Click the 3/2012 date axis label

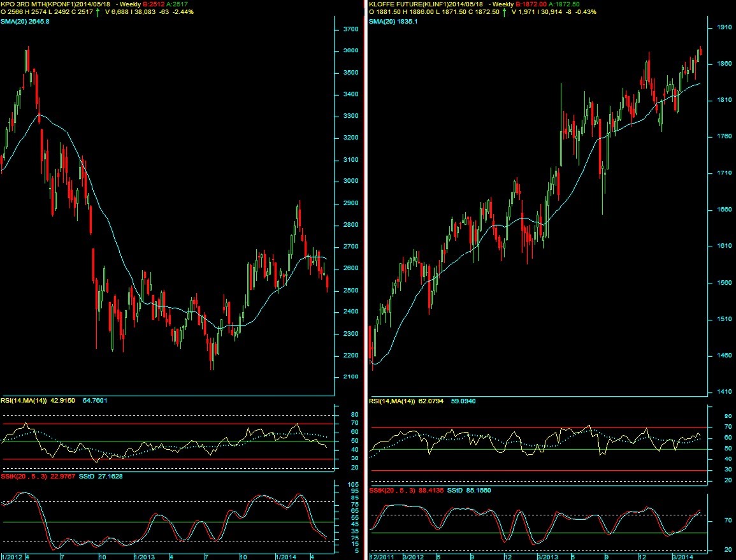[413, 557]
